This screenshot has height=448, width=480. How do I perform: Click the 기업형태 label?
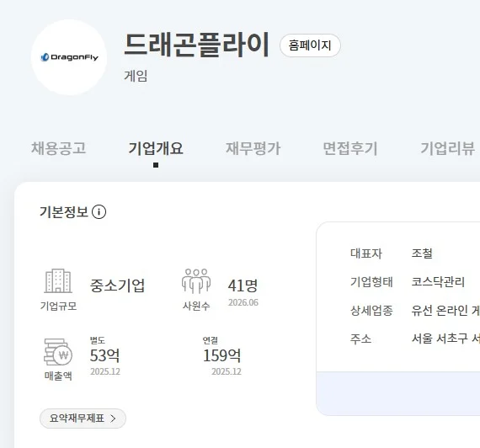pyautogui.click(x=371, y=282)
